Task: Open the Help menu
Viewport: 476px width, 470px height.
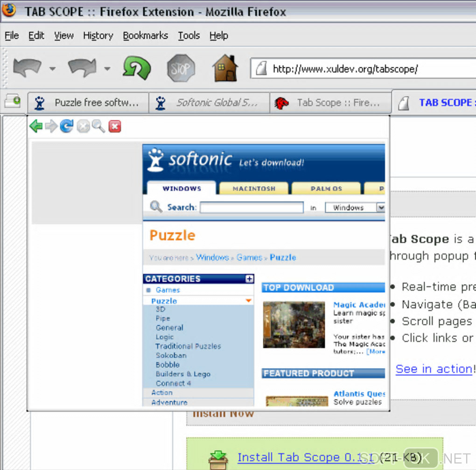Action: [218, 35]
